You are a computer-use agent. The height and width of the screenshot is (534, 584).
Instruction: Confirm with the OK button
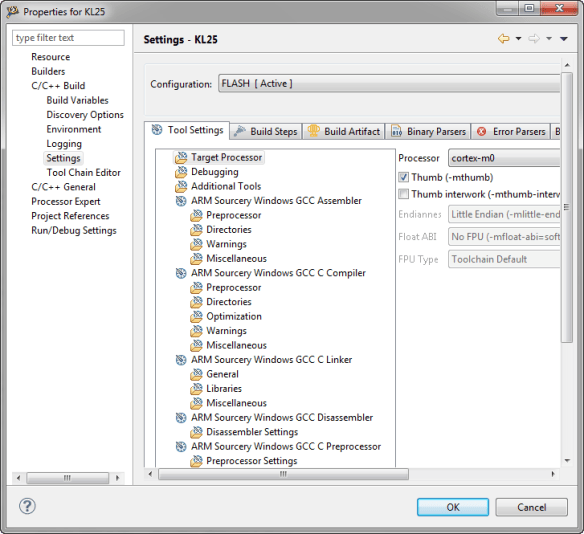(453, 507)
